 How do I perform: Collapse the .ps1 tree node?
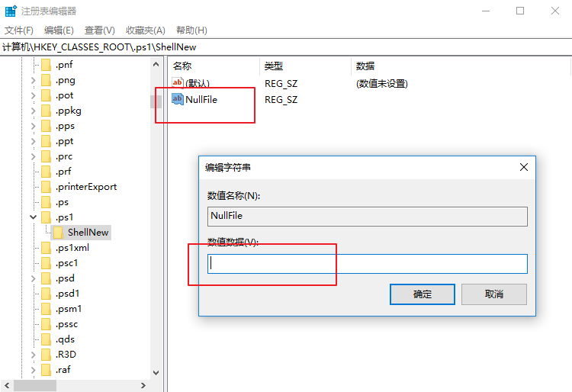coord(33,217)
